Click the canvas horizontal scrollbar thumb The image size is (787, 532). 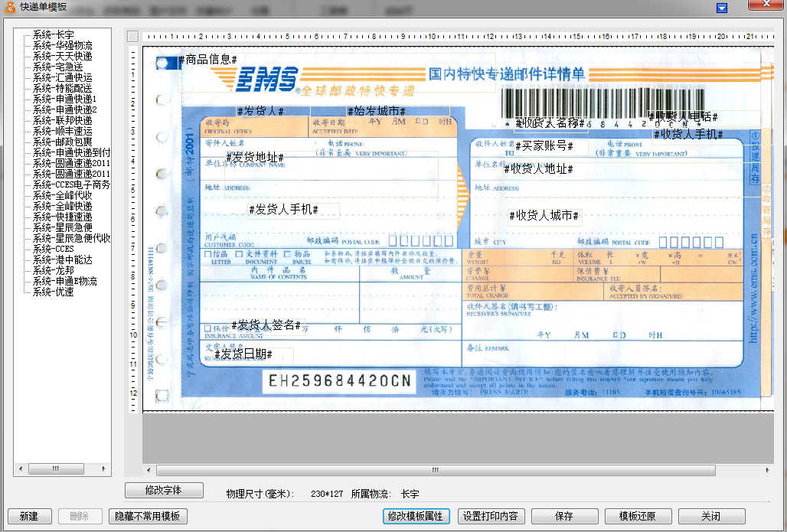[x=436, y=470]
